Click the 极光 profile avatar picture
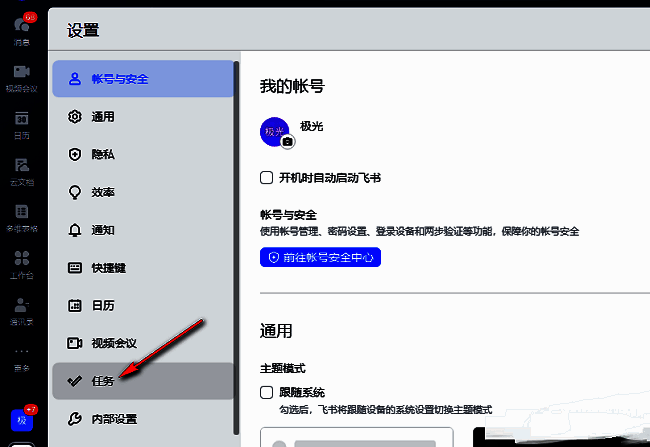Viewport: 650px width, 447px height. 274,131
